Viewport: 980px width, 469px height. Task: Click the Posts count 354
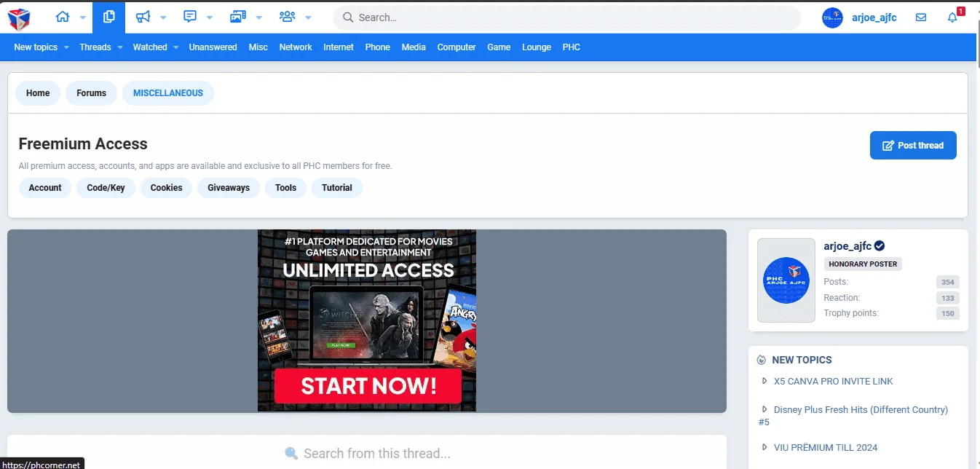947,282
